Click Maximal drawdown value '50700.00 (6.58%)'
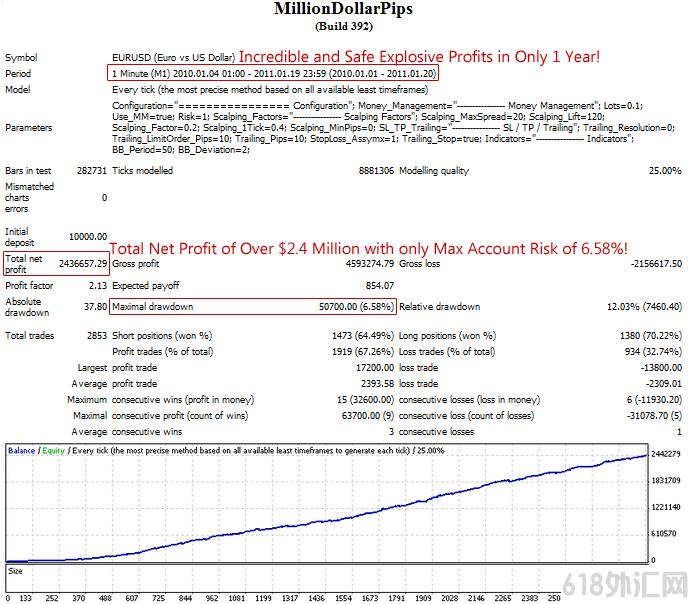This screenshot has height=604, width=690. click(x=356, y=307)
